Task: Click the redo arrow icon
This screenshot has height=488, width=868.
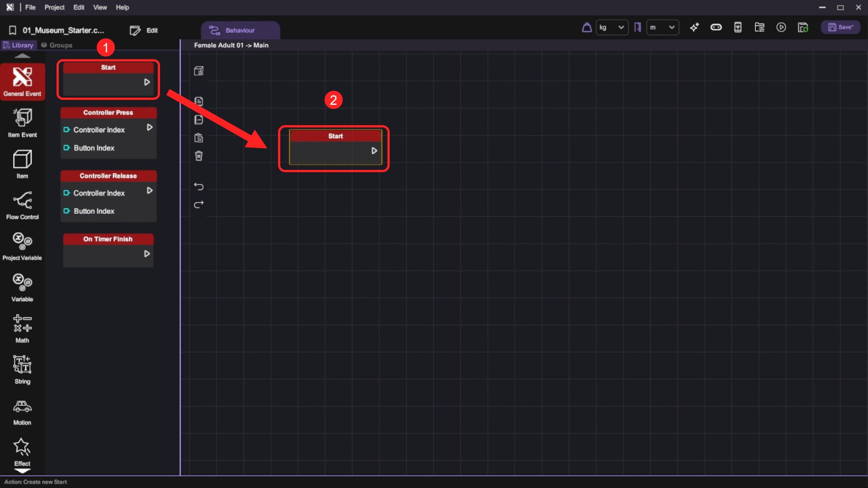Action: (198, 205)
